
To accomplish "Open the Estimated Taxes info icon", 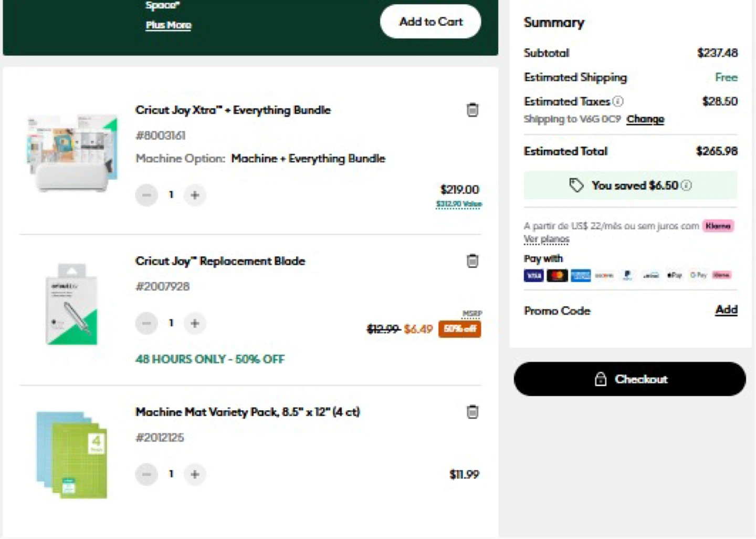I will (618, 101).
